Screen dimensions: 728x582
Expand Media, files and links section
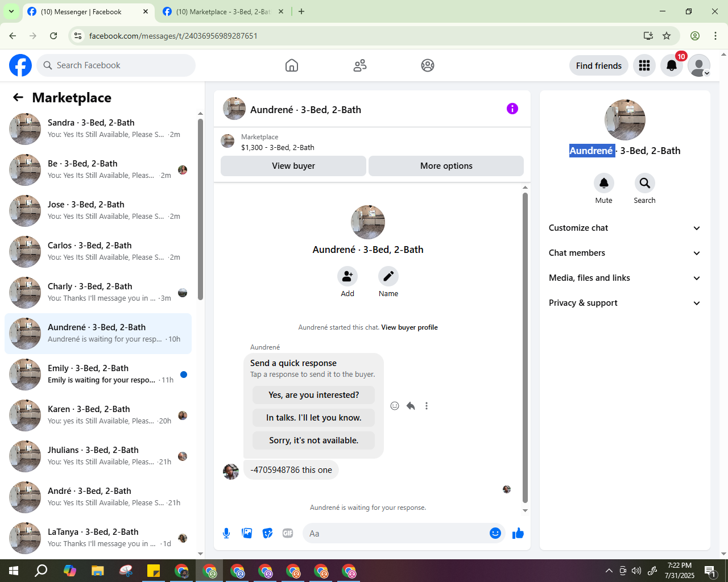625,278
